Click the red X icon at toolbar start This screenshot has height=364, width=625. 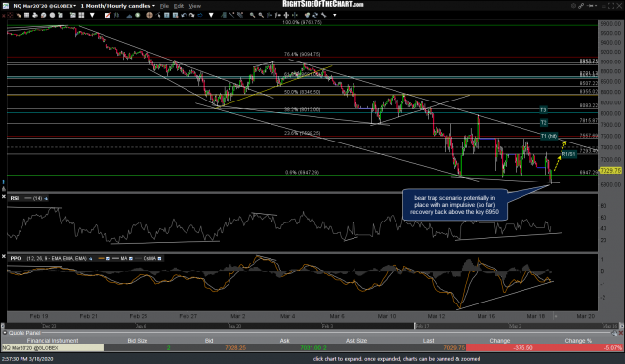(x=4, y=15)
